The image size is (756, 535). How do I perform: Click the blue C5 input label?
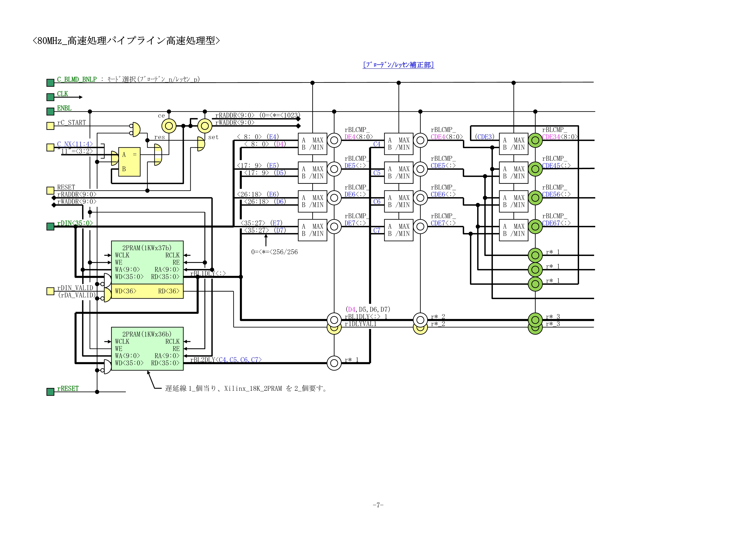[x=377, y=173]
